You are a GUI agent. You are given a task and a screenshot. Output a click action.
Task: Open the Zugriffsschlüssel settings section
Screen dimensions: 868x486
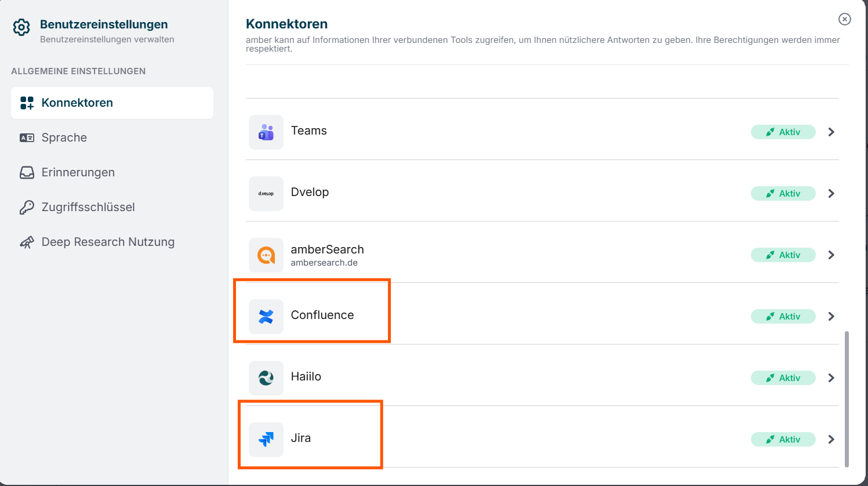(112, 208)
